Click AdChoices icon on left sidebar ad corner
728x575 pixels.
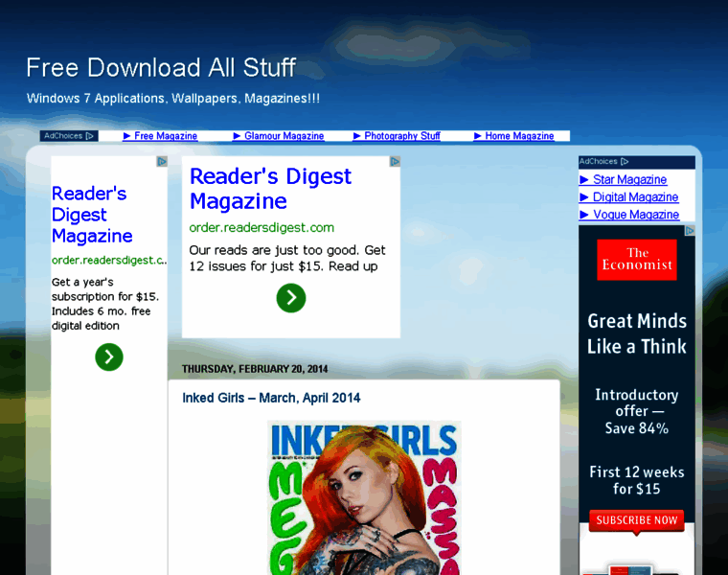pos(162,162)
